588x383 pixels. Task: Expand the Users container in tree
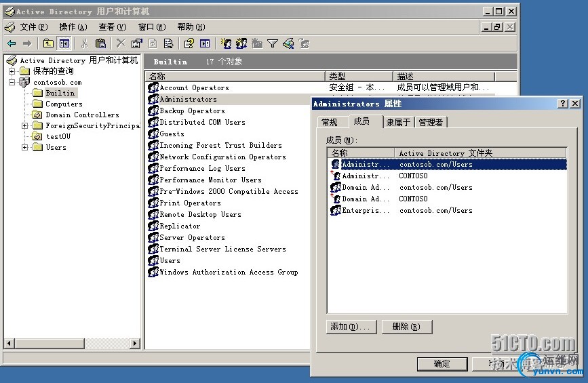pos(25,147)
